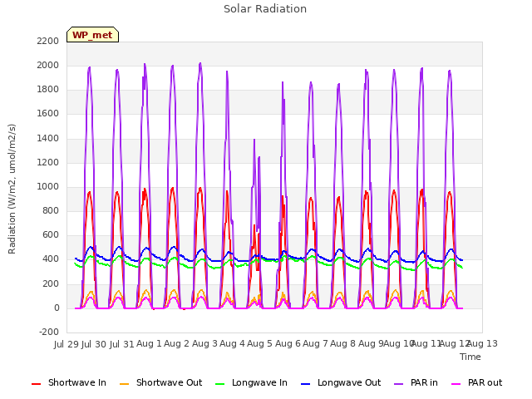
Task: Click the orange Shortwave Out legend swatch
Action: coord(125,384)
